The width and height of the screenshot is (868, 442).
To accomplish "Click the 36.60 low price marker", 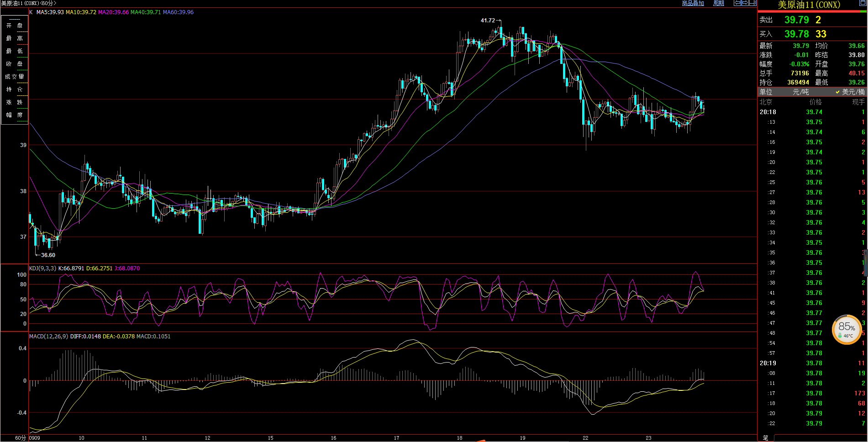I will [x=48, y=255].
